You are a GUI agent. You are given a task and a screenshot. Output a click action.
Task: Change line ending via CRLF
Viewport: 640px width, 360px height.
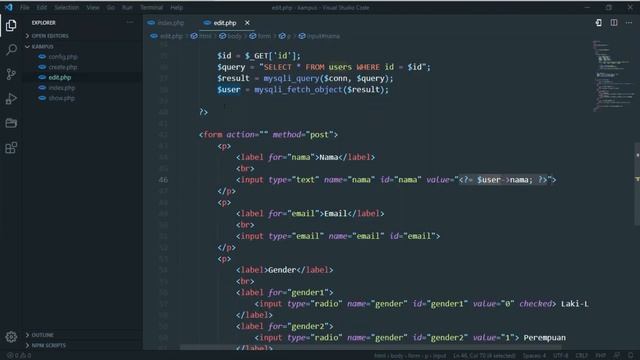click(x=582, y=356)
